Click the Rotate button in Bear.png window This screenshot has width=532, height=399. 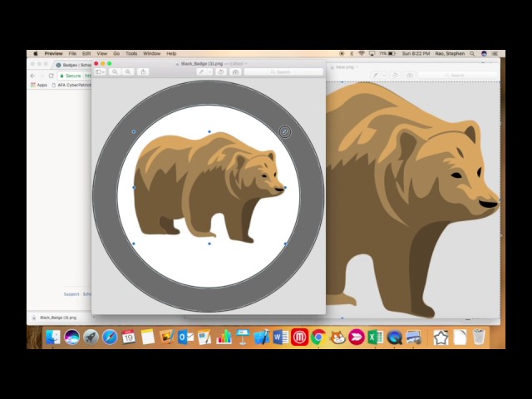pos(395,76)
